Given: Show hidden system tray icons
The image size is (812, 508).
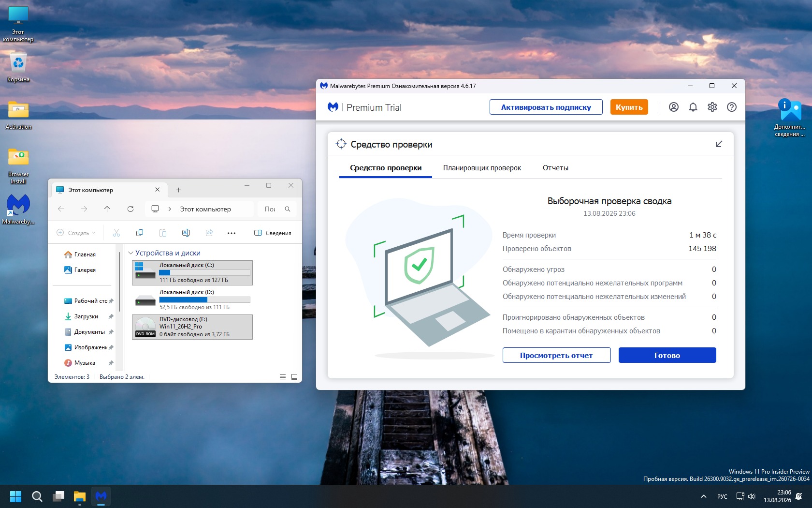Looking at the screenshot, I should (x=704, y=496).
